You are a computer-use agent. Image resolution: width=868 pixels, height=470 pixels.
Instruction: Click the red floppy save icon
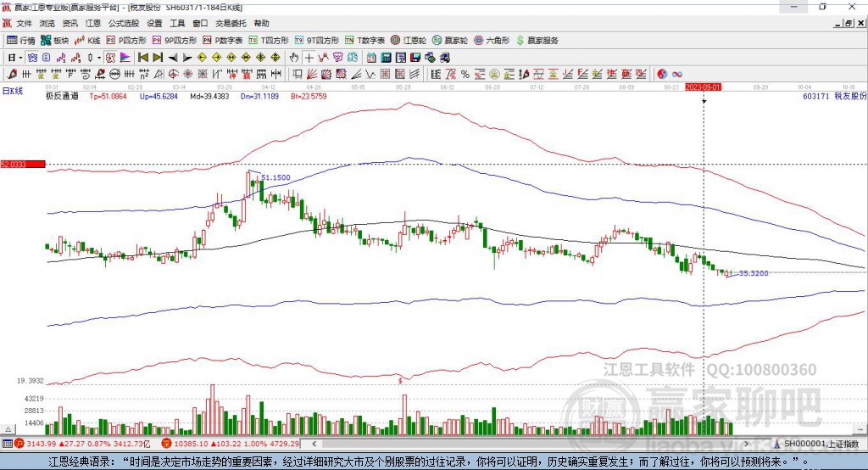click(x=415, y=58)
